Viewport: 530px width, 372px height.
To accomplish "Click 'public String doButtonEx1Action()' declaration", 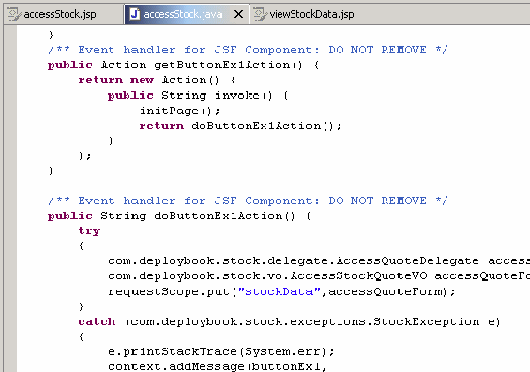I will (179, 216).
